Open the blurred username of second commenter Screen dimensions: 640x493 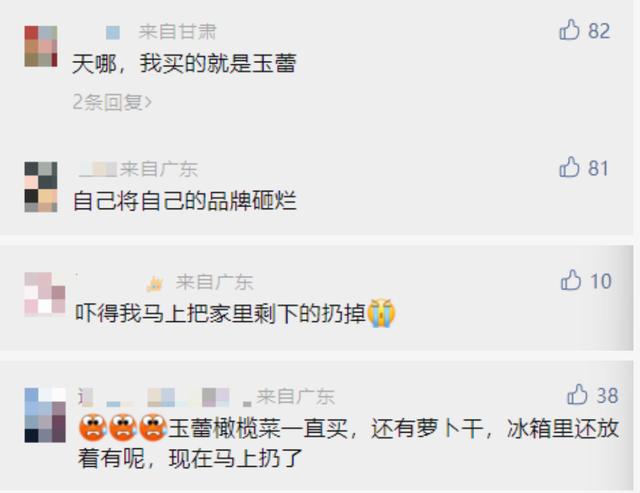pos(98,169)
